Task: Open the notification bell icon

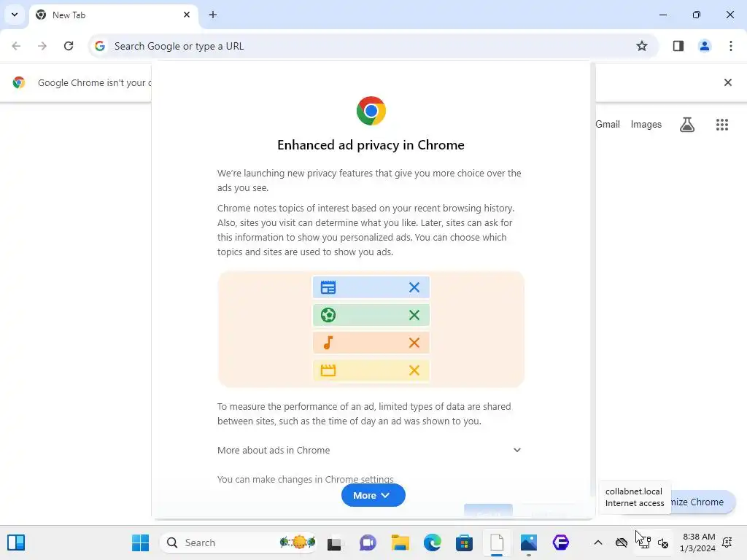Action: [727, 542]
